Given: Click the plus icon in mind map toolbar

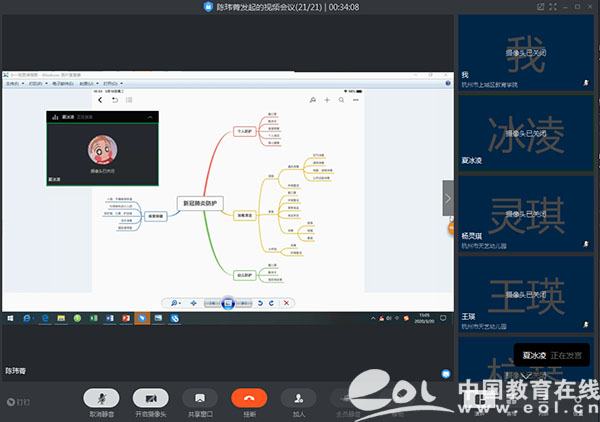Looking at the screenshot, I should (x=326, y=100).
